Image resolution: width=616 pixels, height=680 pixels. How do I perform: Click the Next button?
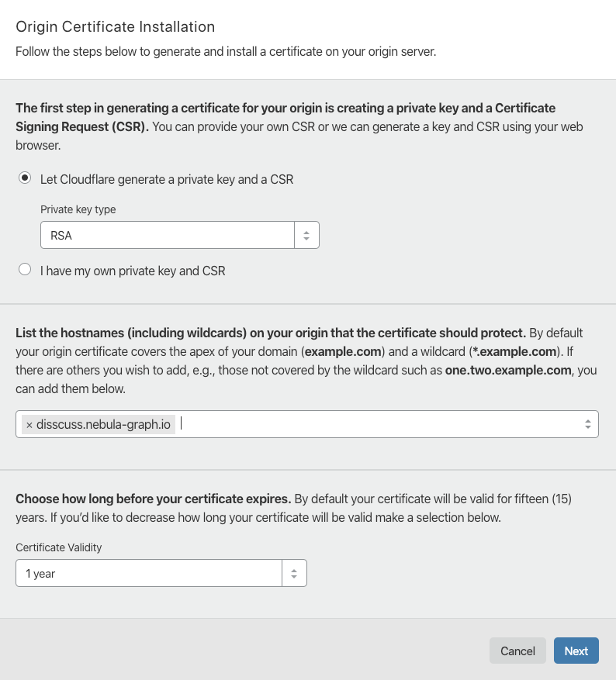click(x=576, y=651)
